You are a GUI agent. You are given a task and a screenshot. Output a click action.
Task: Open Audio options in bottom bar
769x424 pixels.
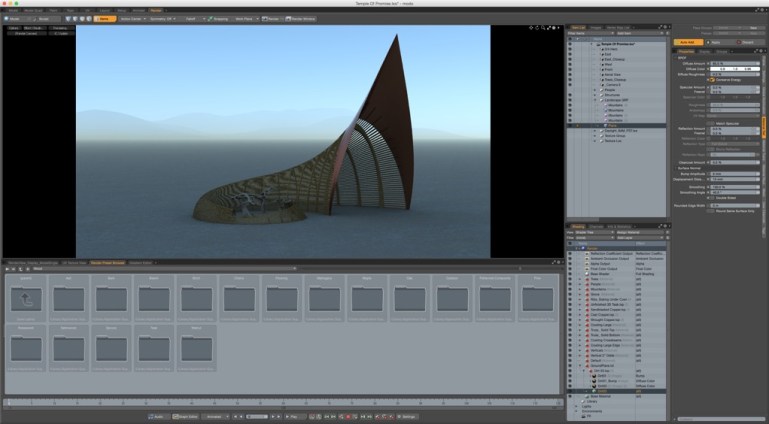158,417
